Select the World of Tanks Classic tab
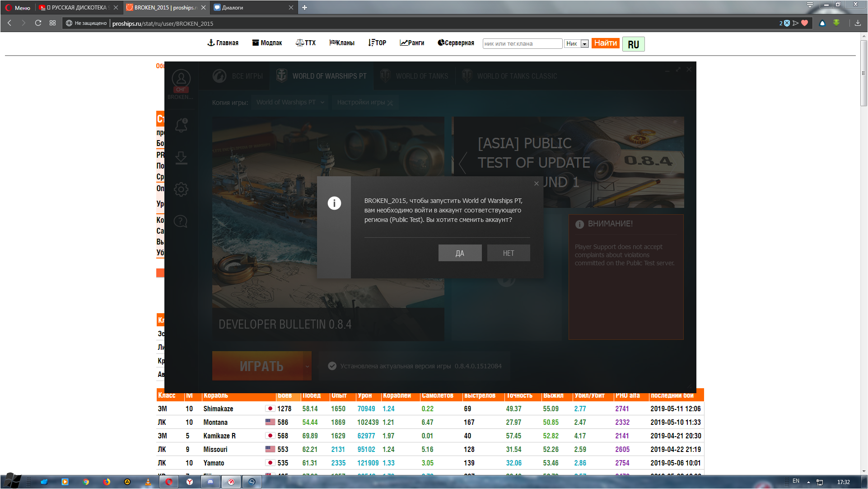868x489 pixels. pyautogui.click(x=509, y=76)
